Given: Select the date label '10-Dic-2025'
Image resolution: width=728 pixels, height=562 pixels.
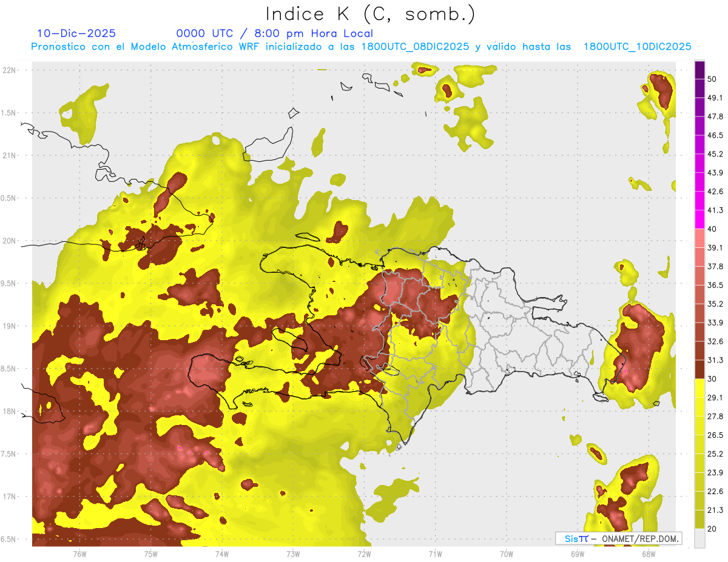Looking at the screenshot, I should pos(76,33).
